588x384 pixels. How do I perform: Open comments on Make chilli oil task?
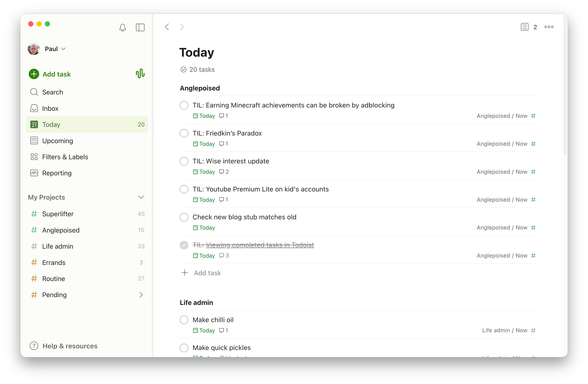(x=224, y=330)
